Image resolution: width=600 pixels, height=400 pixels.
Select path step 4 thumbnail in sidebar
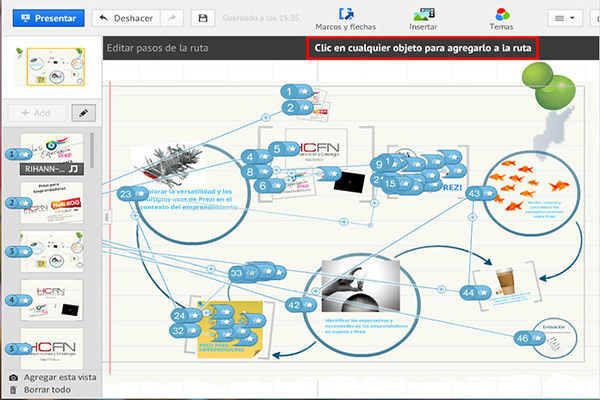52,300
